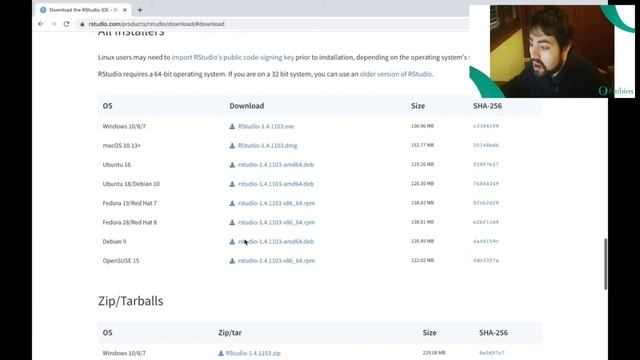The height and width of the screenshot is (360, 640).
Task: Select the 'Download the RStudio IDE' browser tab
Action: point(84,10)
